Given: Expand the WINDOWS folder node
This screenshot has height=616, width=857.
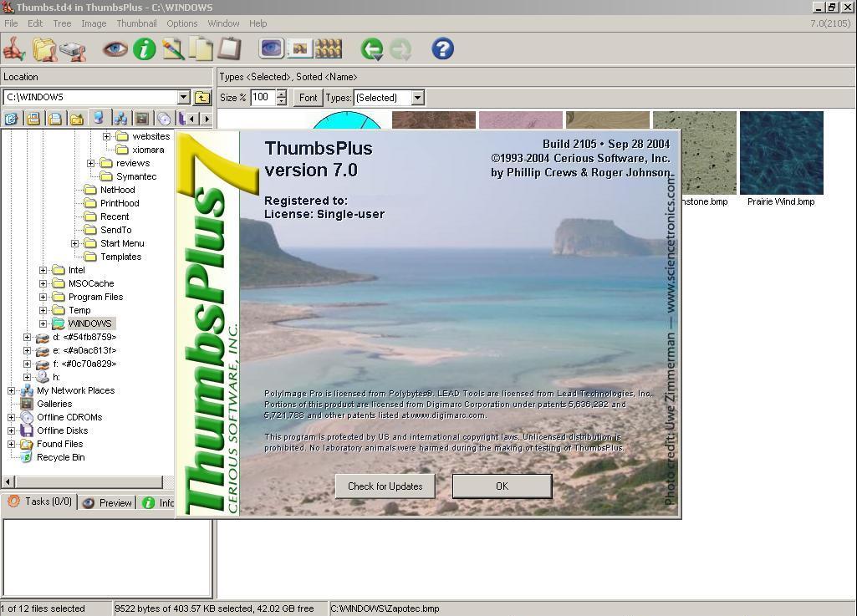Looking at the screenshot, I should point(43,324).
